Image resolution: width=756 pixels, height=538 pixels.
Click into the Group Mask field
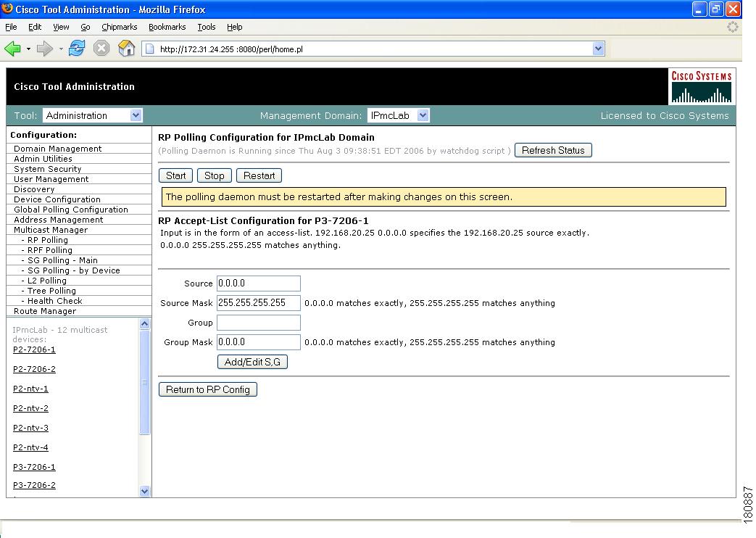(x=259, y=342)
